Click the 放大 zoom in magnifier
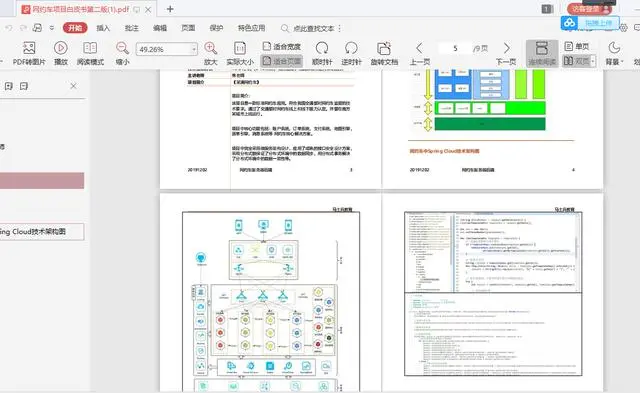Image resolution: width=640 pixels, height=393 pixels. (211, 53)
